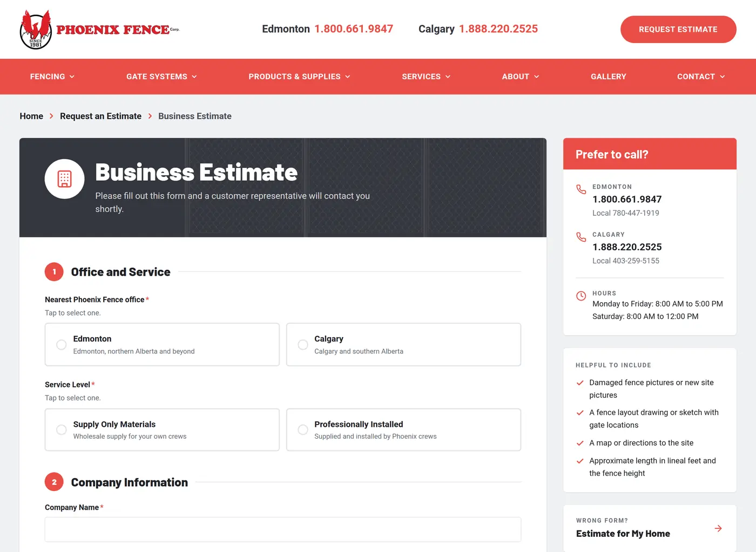Click 'HELPFUL TO INCLUDE' heading
This screenshot has width=756, height=552.
[x=613, y=365]
